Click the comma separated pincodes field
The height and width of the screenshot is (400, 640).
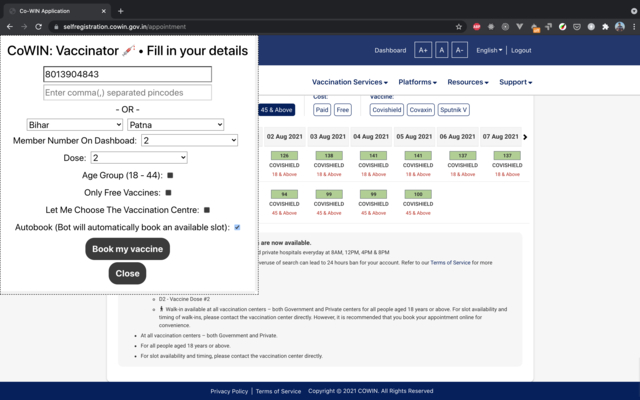127,93
